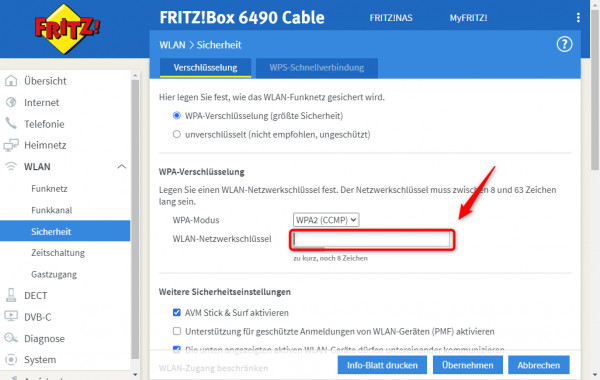Viewport: 600px width, 380px height.
Task: Open Diagnose menu label
Action: [x=44, y=338]
